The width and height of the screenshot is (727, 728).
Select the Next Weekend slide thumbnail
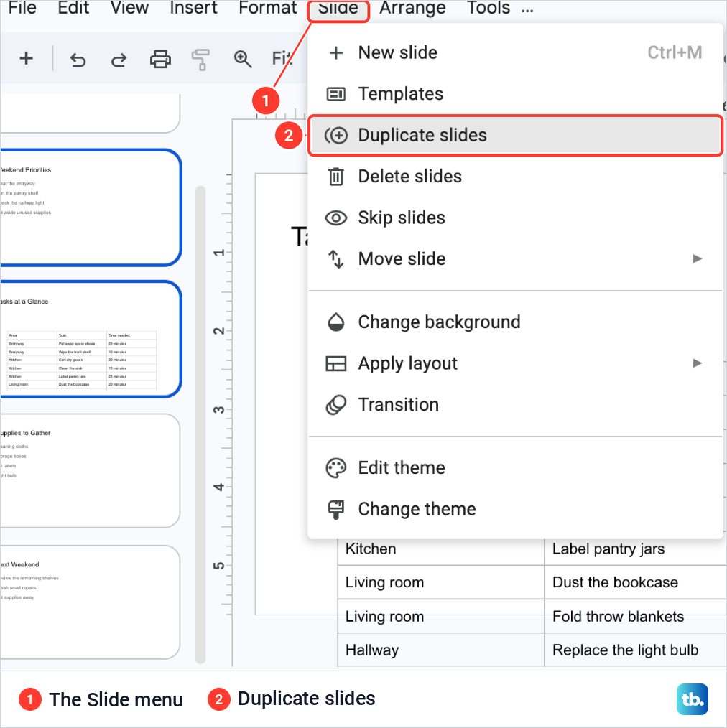click(90, 602)
